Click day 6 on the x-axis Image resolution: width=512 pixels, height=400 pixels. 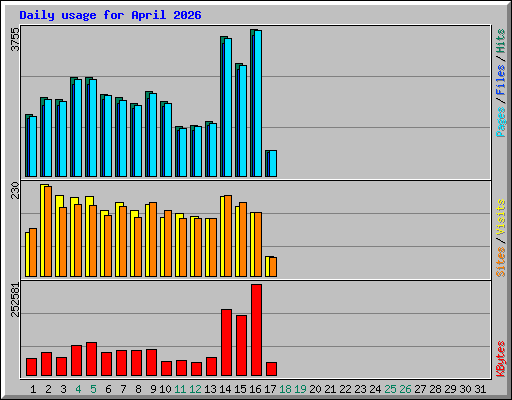point(108,389)
